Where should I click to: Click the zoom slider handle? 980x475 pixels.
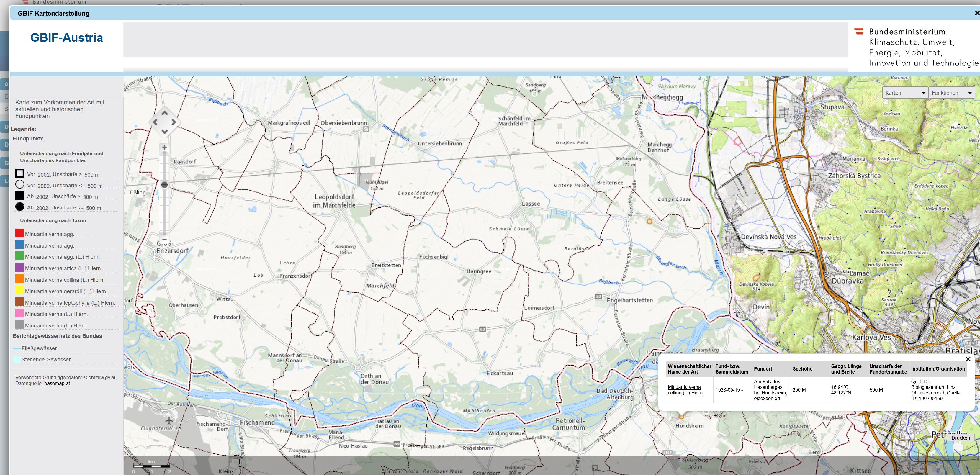pos(164,185)
